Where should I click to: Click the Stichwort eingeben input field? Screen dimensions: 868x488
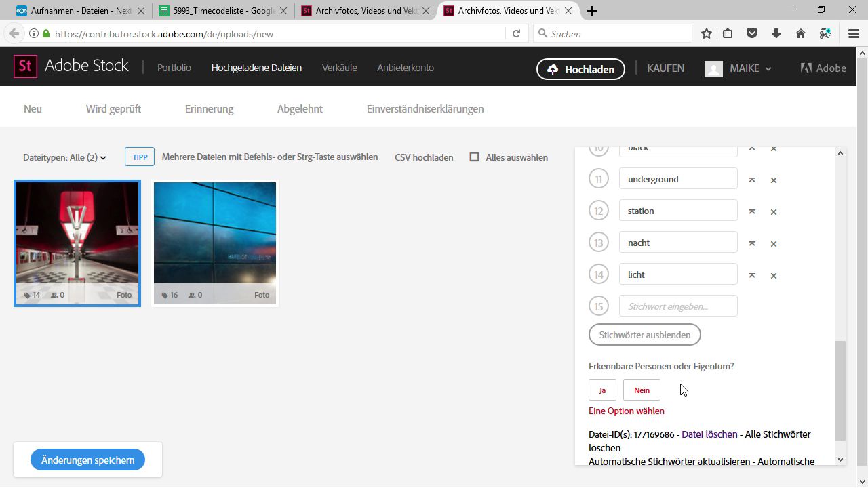(678, 306)
